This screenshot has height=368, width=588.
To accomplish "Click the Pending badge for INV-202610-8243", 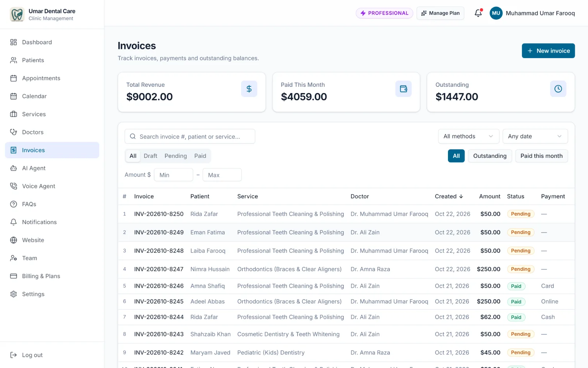I will [x=520, y=334].
